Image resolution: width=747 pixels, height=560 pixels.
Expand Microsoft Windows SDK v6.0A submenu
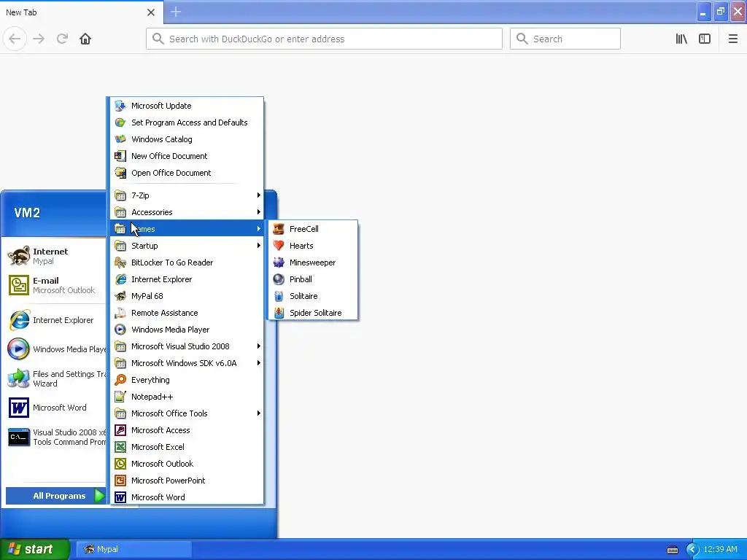coord(187,363)
